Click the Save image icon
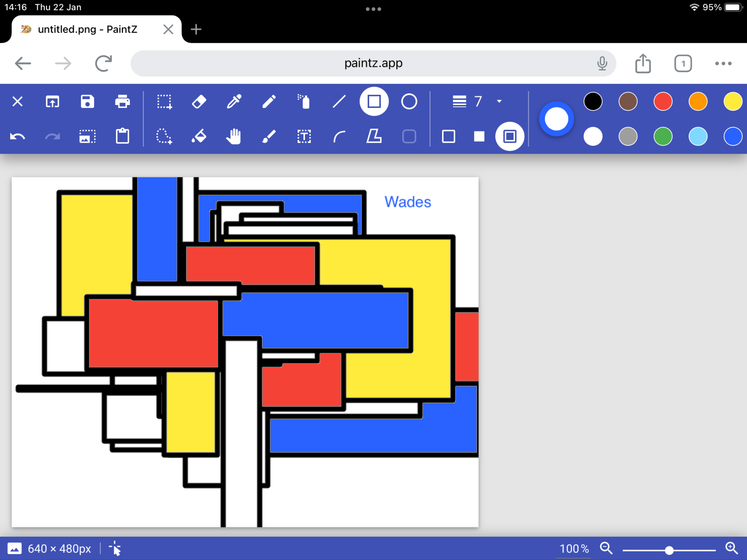This screenshot has height=560, width=747. 87,102
